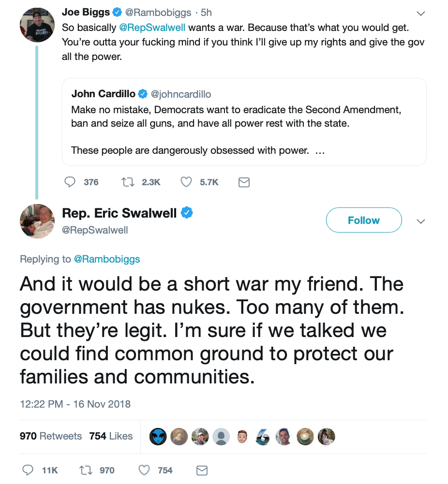
Task: Send Joe Biggs' tweet via direct message envelope
Action: (244, 182)
